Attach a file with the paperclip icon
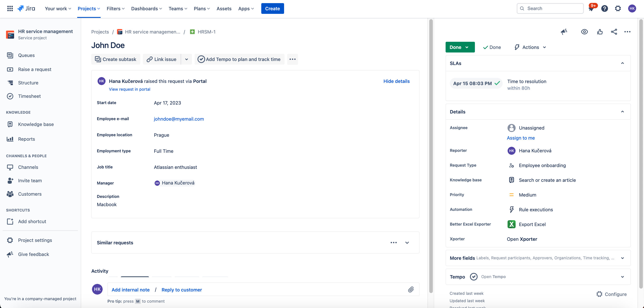Screen dimensions: 644x308 click(x=411, y=289)
